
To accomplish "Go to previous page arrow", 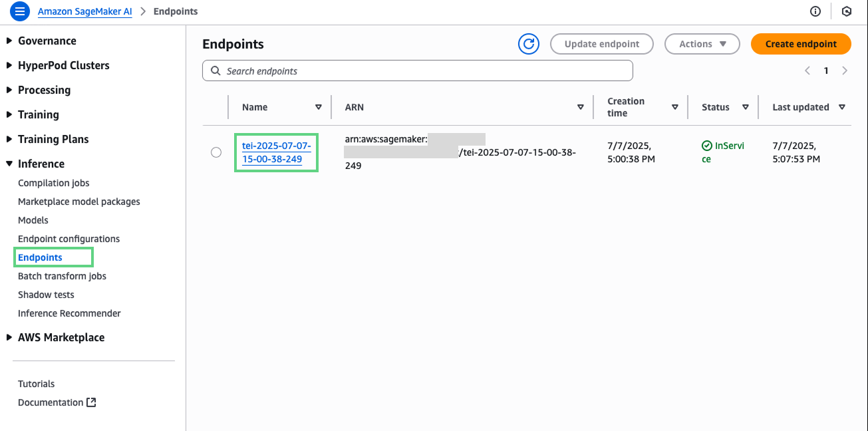I will [x=807, y=71].
